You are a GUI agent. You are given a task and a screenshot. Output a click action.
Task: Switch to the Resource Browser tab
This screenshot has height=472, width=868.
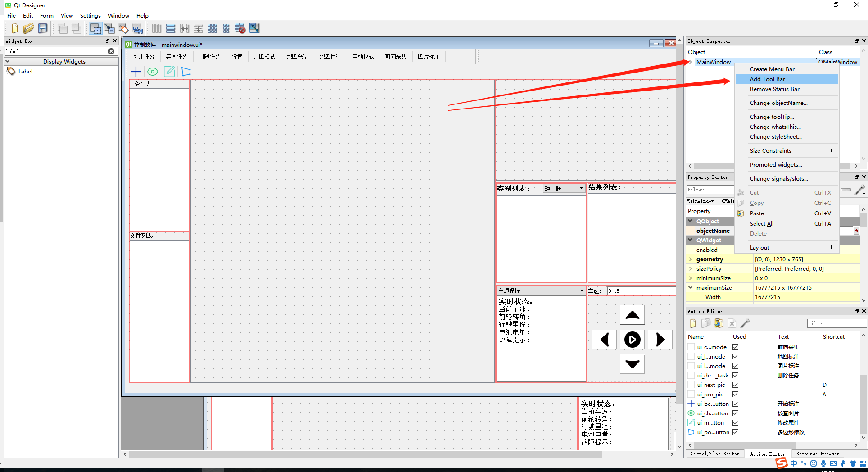point(818,454)
